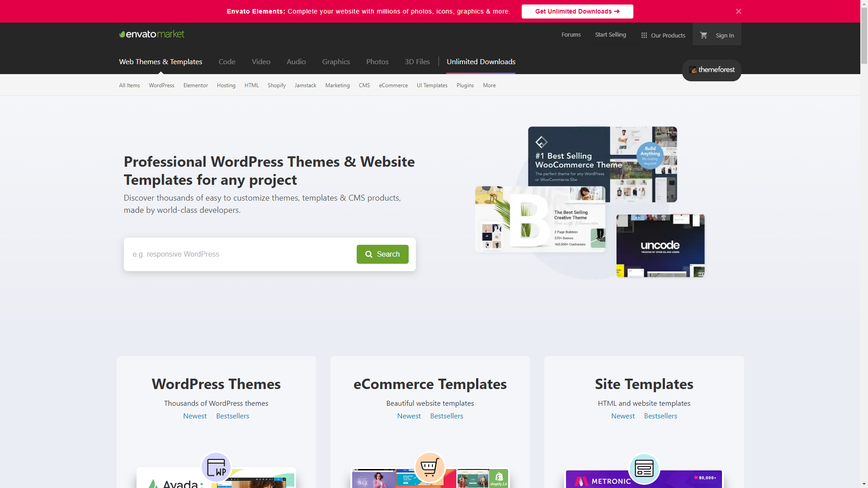This screenshot has height=488, width=868.
Task: Click the WP icon on WordPress Themes card
Action: [x=216, y=467]
